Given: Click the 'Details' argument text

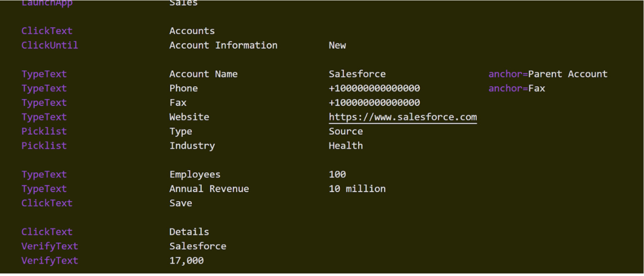Looking at the screenshot, I should click(x=189, y=232).
